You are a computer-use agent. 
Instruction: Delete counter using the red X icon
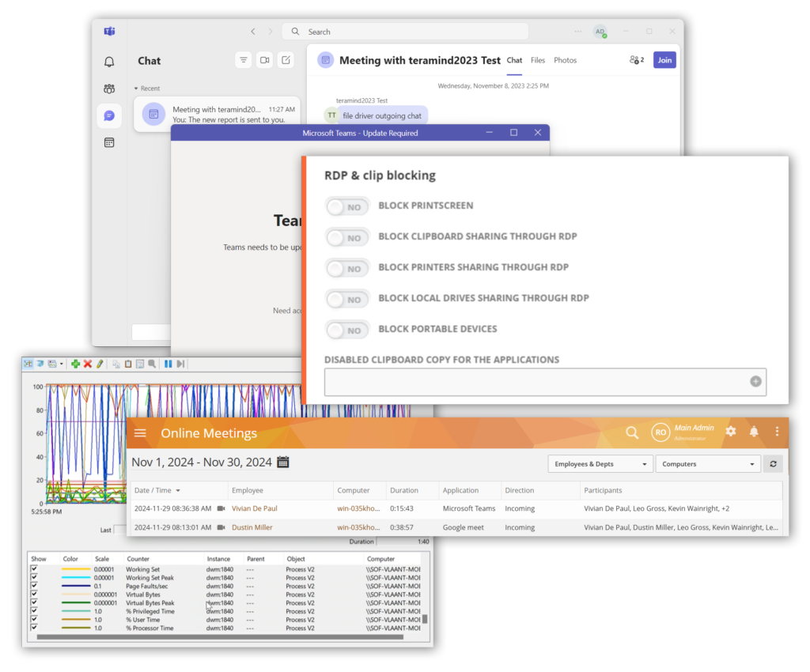88,364
